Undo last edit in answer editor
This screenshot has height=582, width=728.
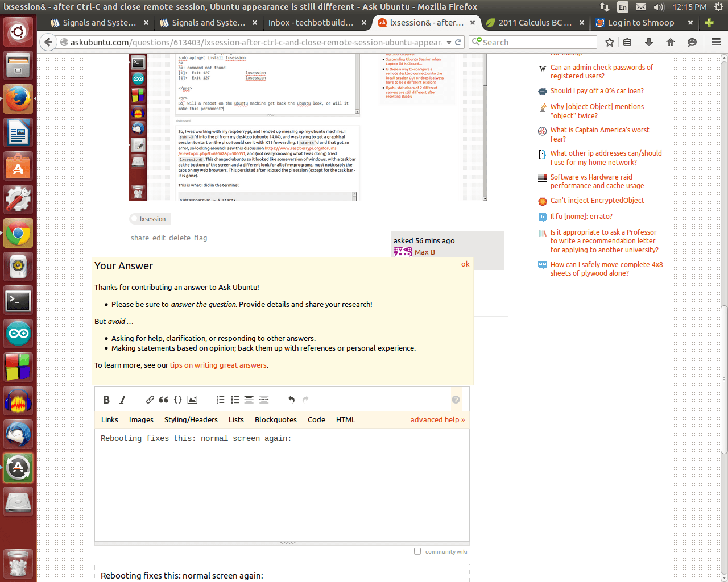point(291,400)
